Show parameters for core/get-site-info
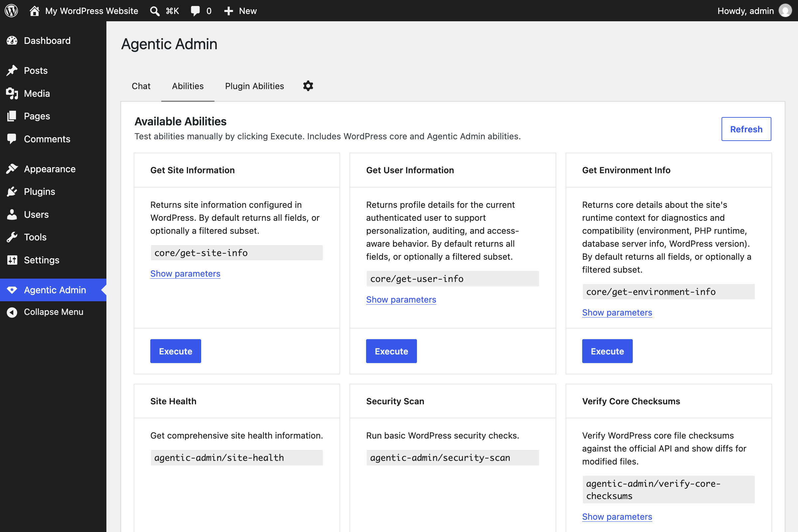798x532 pixels. click(185, 273)
